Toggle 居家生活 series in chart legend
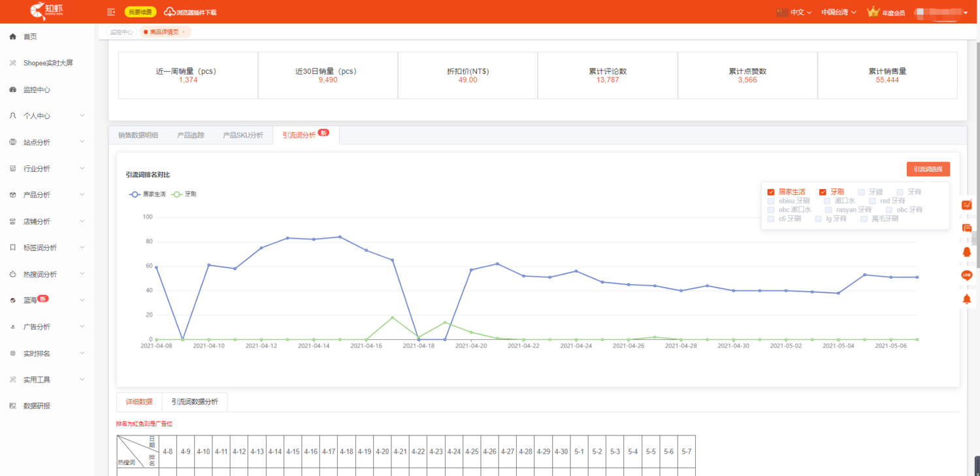 [147, 194]
